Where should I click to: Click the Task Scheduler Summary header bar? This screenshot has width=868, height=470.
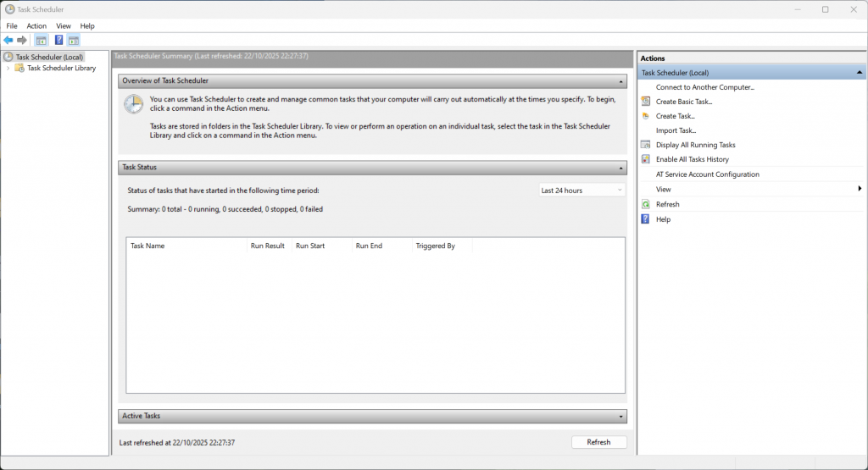pyautogui.click(x=372, y=58)
